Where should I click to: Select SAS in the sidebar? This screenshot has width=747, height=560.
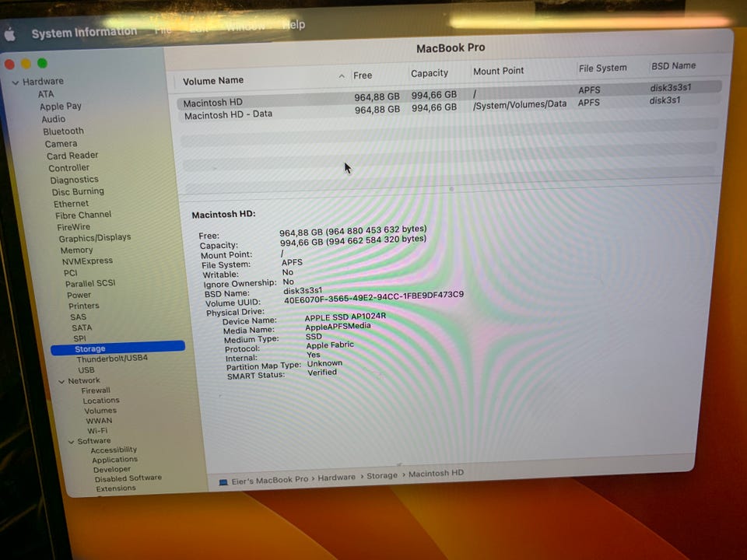(78, 317)
